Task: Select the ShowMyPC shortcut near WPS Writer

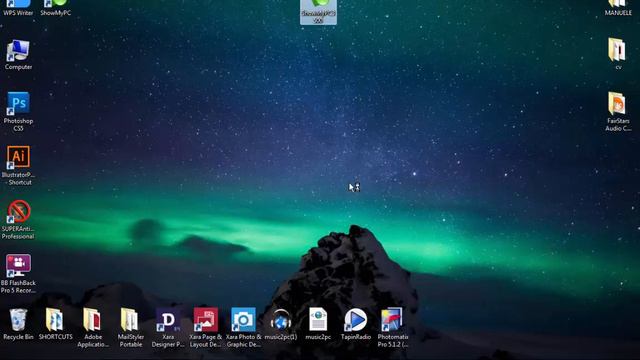Action: tap(56, 8)
